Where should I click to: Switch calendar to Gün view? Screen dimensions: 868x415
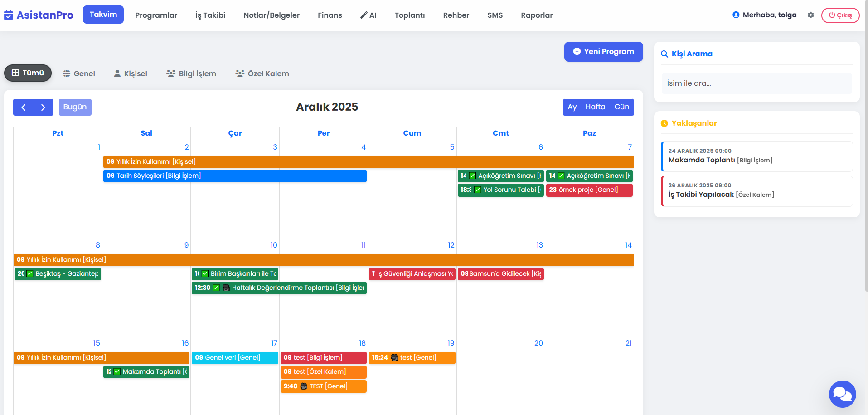tap(621, 107)
